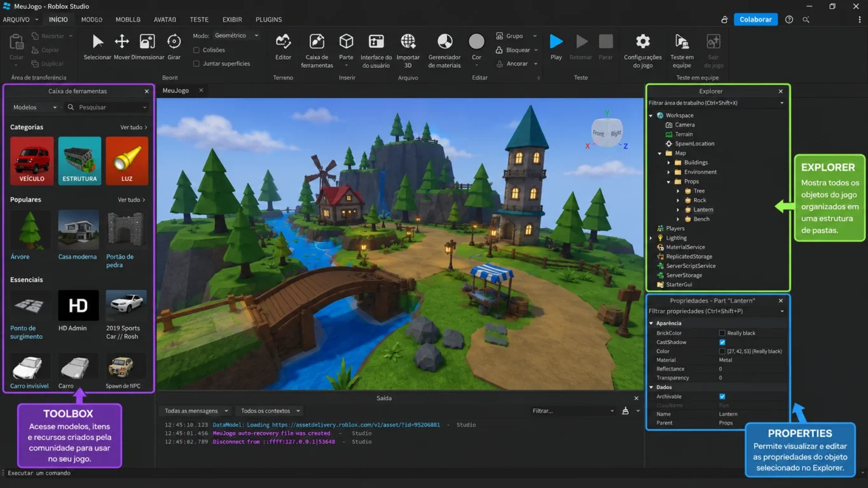Viewport: 868px width, 488px height.
Task: Collapse the Map folder
Action: [x=660, y=153]
